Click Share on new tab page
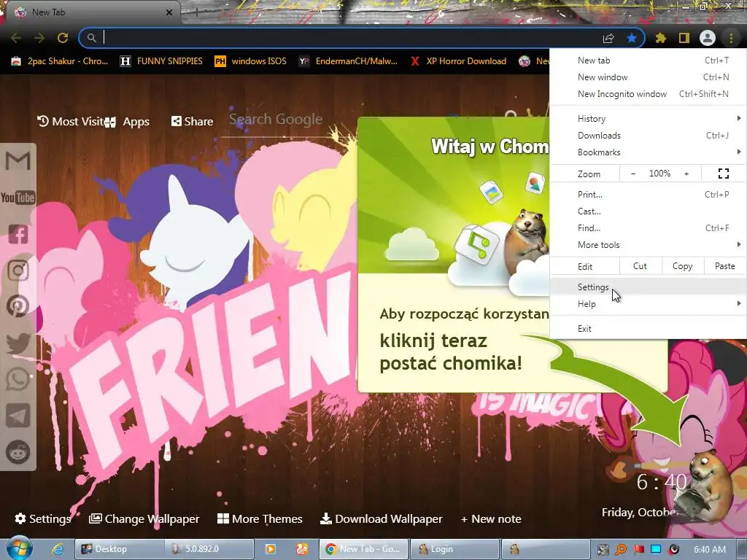Screen dimensions: 747x560 [192, 122]
